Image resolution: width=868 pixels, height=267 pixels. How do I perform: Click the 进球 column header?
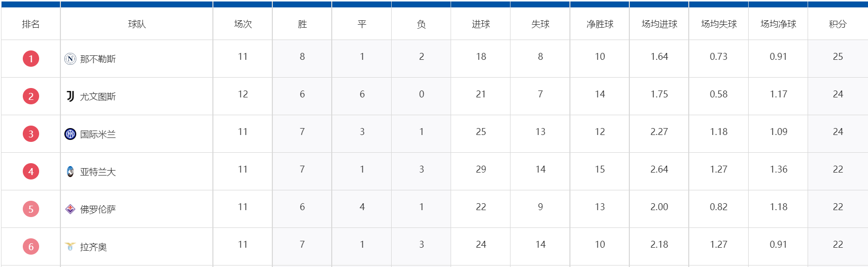[481, 24]
